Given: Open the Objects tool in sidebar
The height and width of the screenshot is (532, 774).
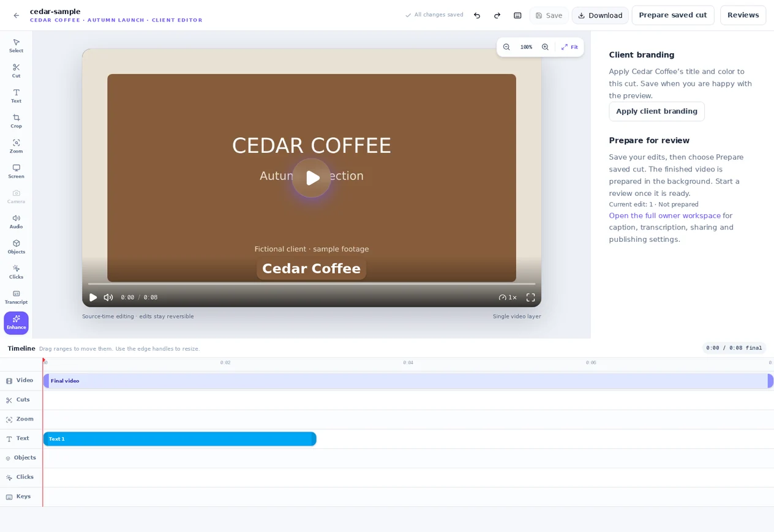Looking at the screenshot, I should point(16,246).
